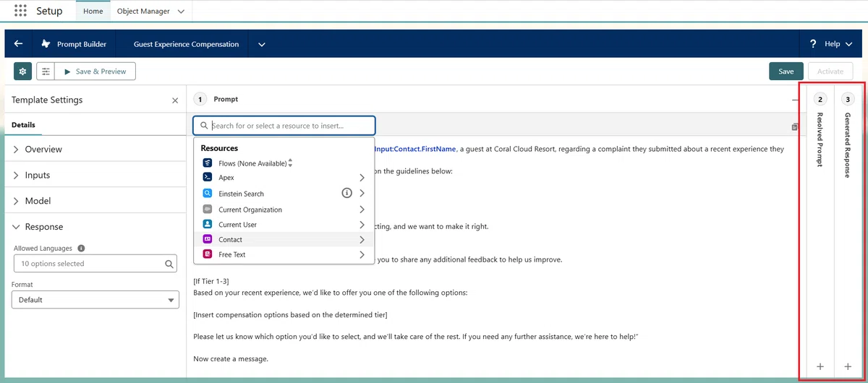Click the Current User resource icon

[x=208, y=225]
